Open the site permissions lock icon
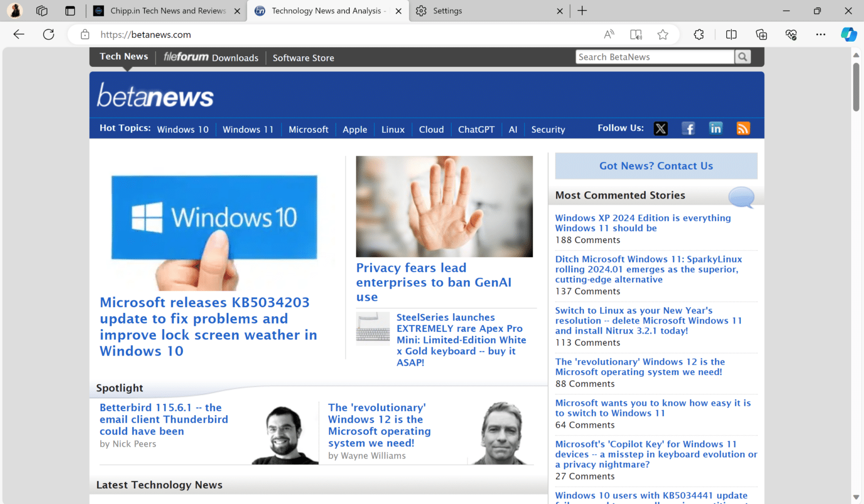The height and width of the screenshot is (504, 864). [84, 34]
